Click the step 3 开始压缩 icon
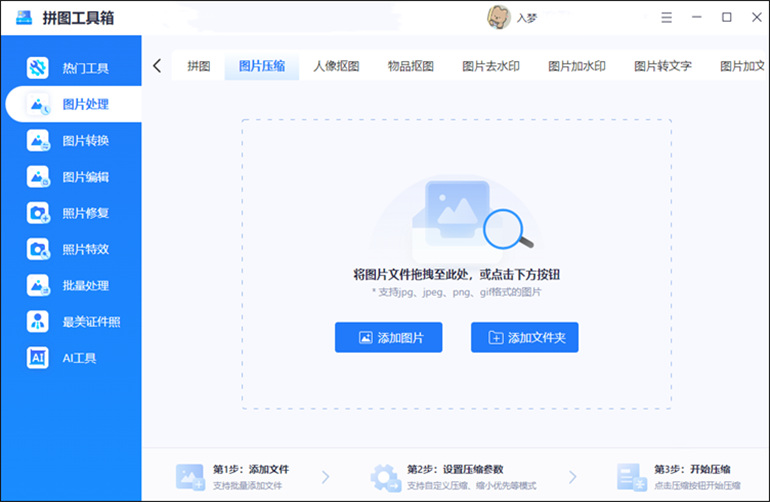770x502 pixels. (632, 477)
